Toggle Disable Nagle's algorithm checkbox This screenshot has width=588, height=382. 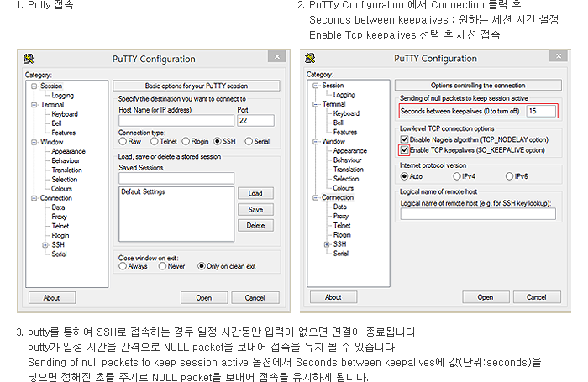[x=404, y=139]
